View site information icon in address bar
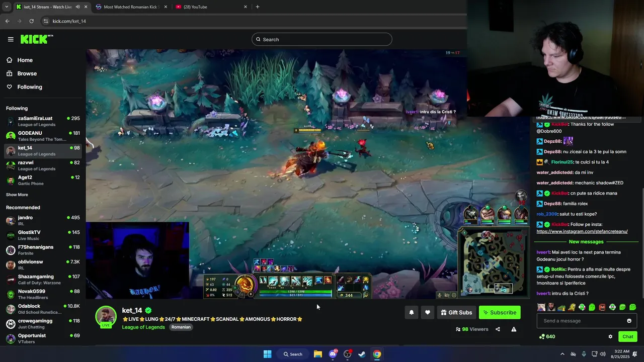This screenshot has height=362, width=644. tap(46, 21)
